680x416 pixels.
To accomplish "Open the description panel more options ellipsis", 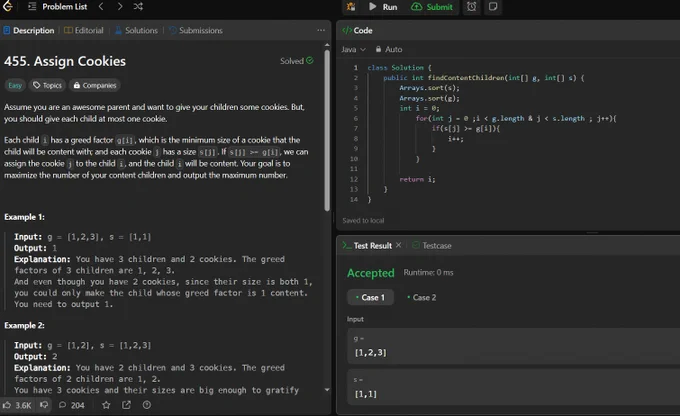I will pyautogui.click(x=321, y=30).
